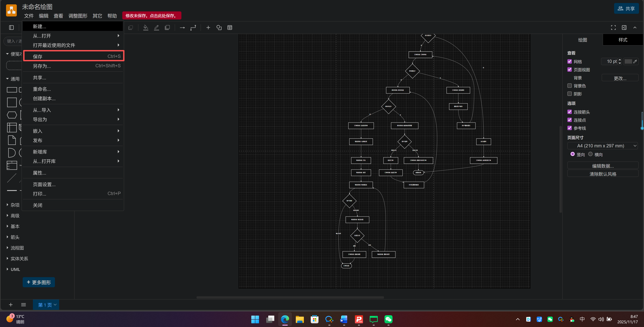This screenshot has width=644, height=327.
Task: Select the 横向 landscape radio button
Action: coord(590,154)
